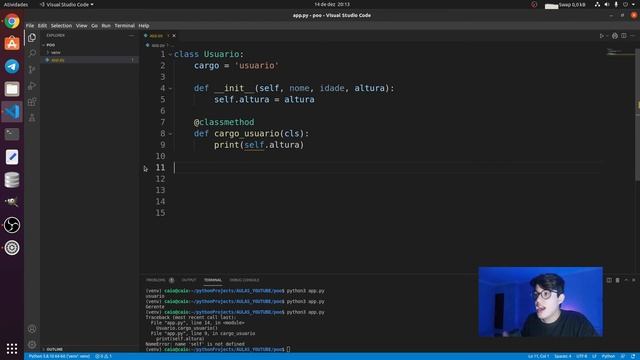The image size is (640, 360).
Task: Open the Run menu
Action: pyautogui.click(x=106, y=26)
